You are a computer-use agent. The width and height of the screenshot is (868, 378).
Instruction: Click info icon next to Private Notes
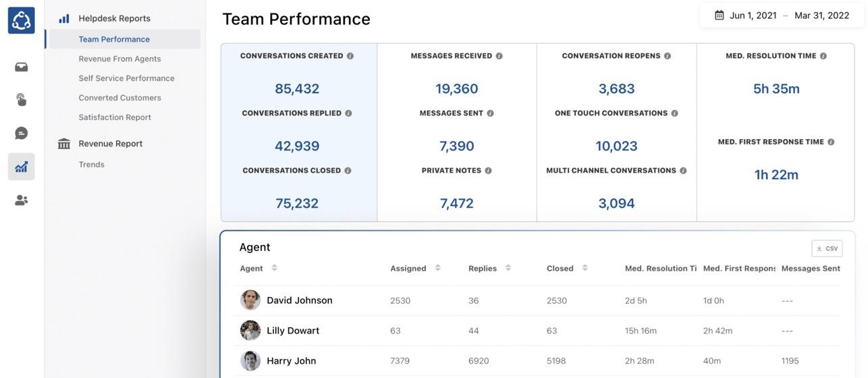tap(488, 171)
